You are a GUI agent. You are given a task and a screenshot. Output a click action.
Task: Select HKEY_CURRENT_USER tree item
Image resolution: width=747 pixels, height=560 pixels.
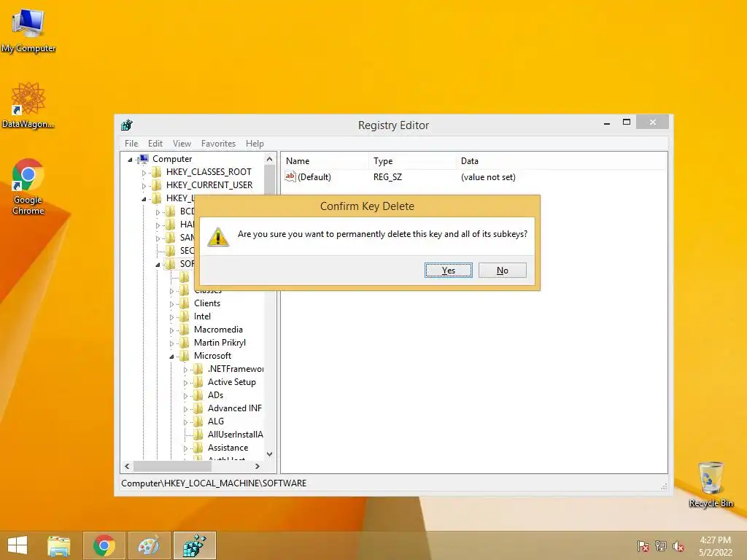tap(209, 185)
